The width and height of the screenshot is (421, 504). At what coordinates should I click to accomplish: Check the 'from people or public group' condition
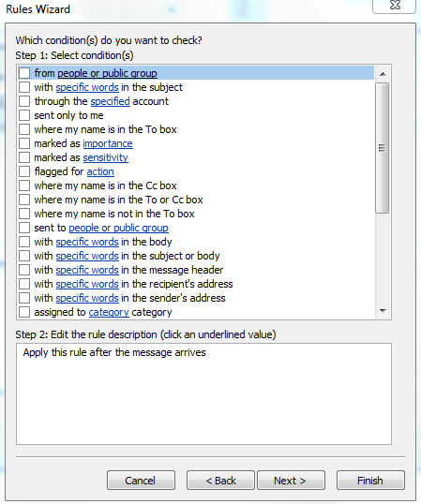tap(24, 73)
